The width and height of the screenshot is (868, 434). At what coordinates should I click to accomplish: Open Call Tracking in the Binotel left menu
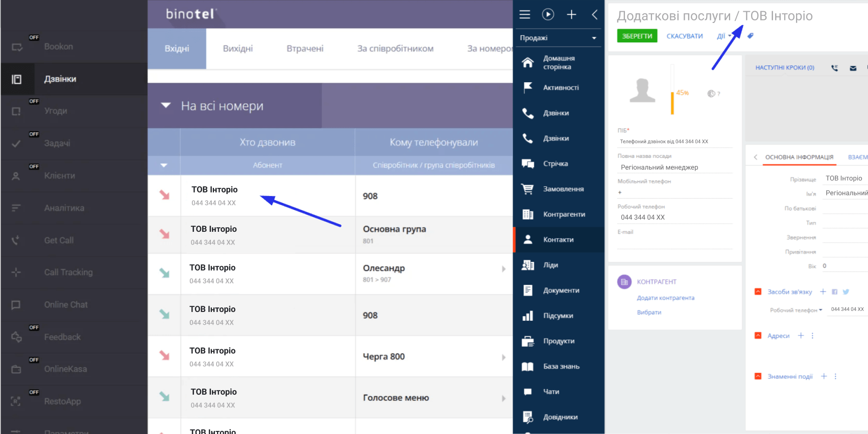74,272
